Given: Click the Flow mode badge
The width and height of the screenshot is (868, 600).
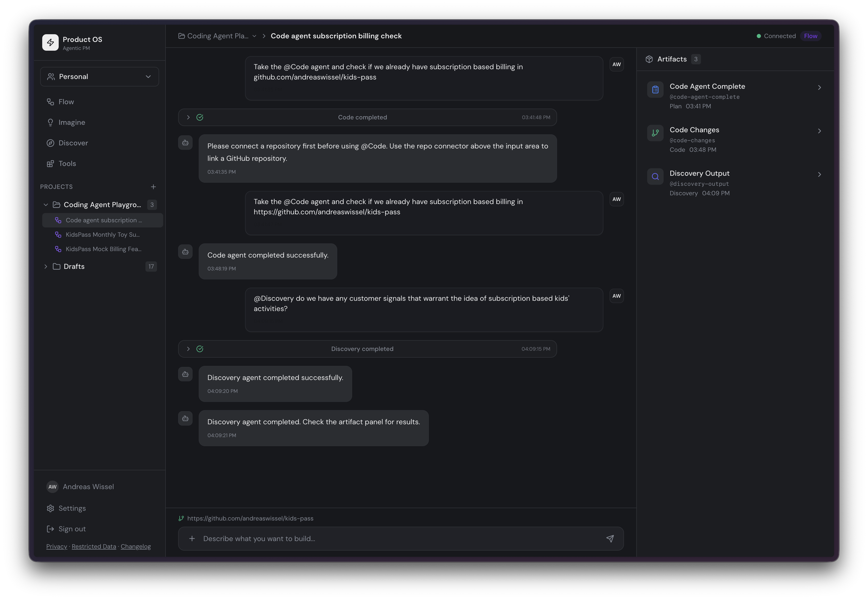Looking at the screenshot, I should coord(811,36).
